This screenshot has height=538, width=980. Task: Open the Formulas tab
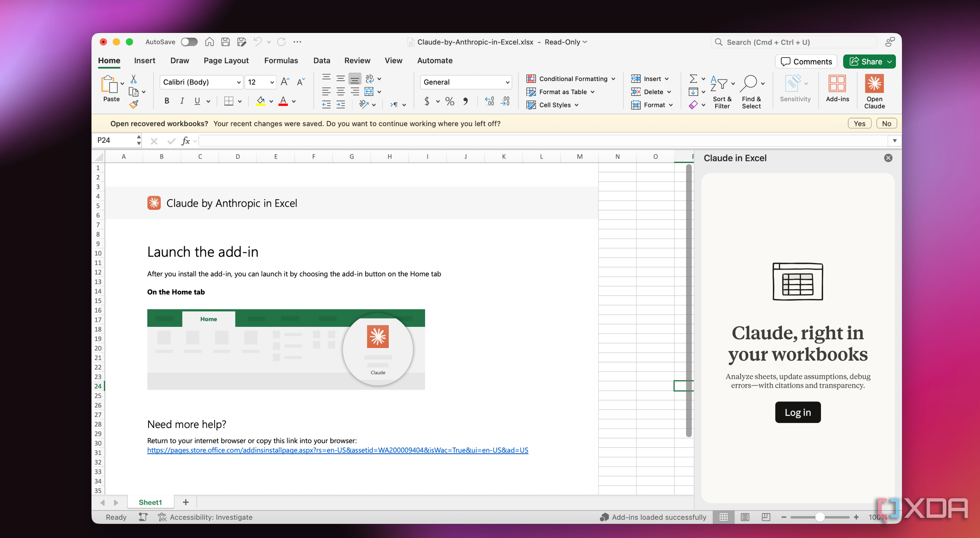[x=281, y=61]
